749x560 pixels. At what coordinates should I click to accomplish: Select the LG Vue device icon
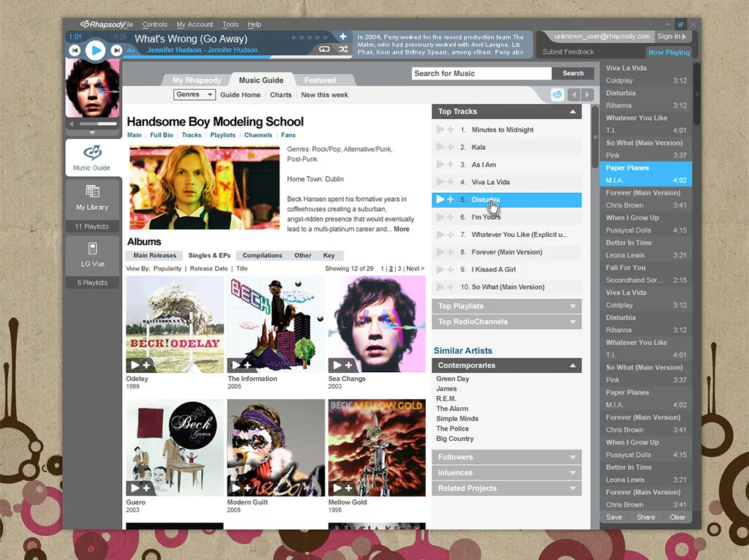pyautogui.click(x=93, y=249)
